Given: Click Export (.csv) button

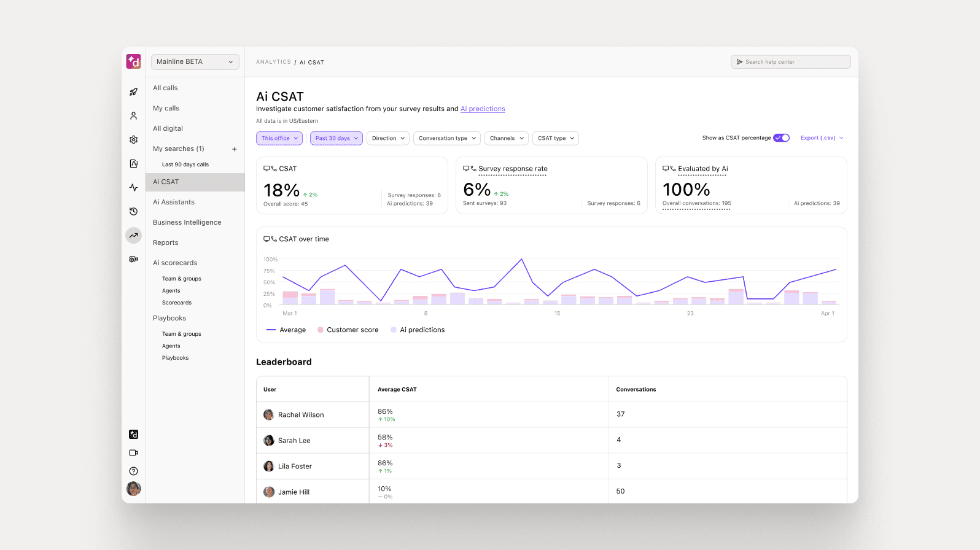Looking at the screenshot, I should pyautogui.click(x=821, y=138).
